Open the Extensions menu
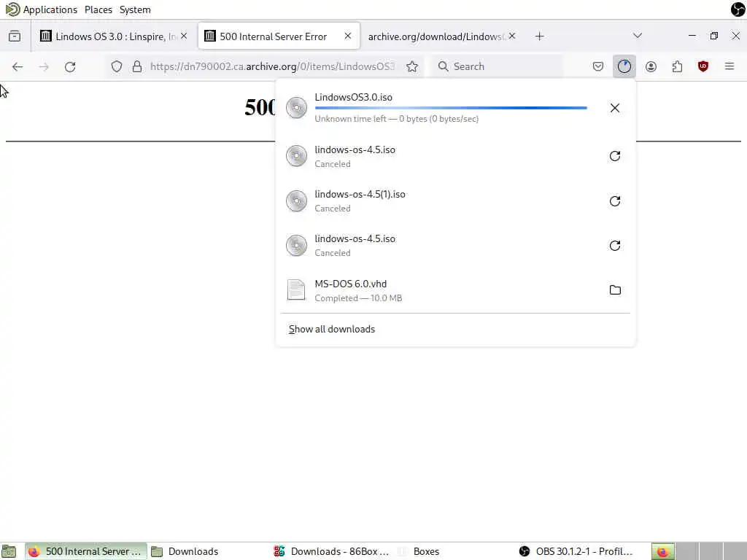 click(677, 66)
